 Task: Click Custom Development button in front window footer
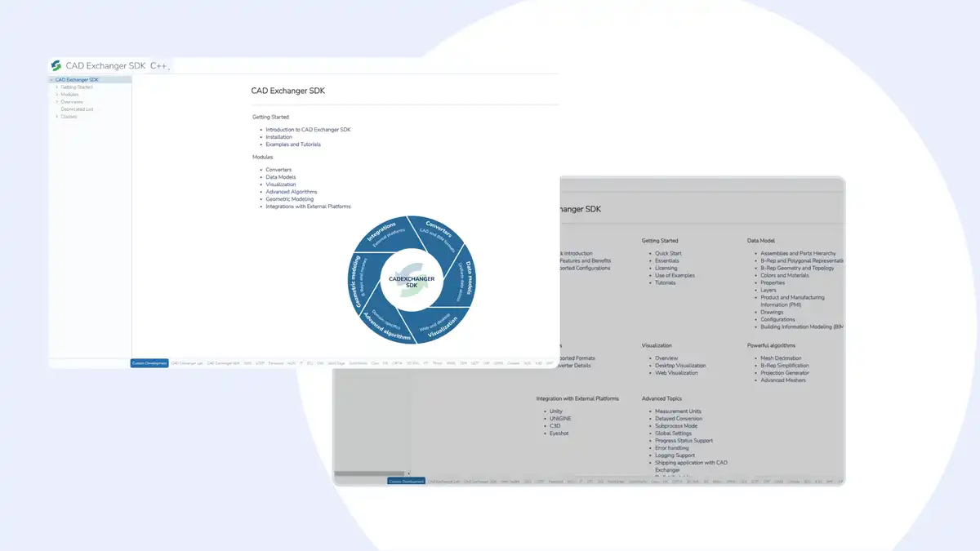point(149,363)
